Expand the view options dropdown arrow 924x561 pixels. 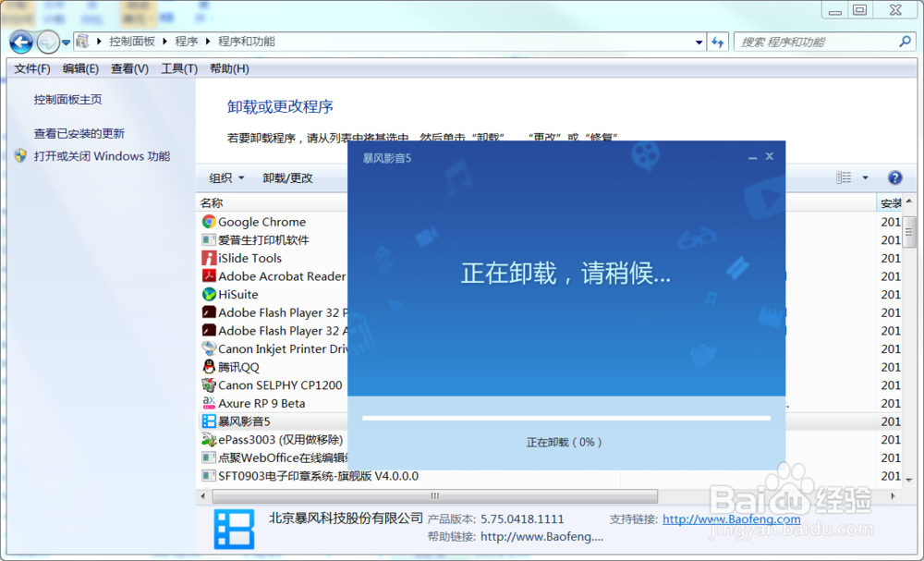[x=865, y=177]
